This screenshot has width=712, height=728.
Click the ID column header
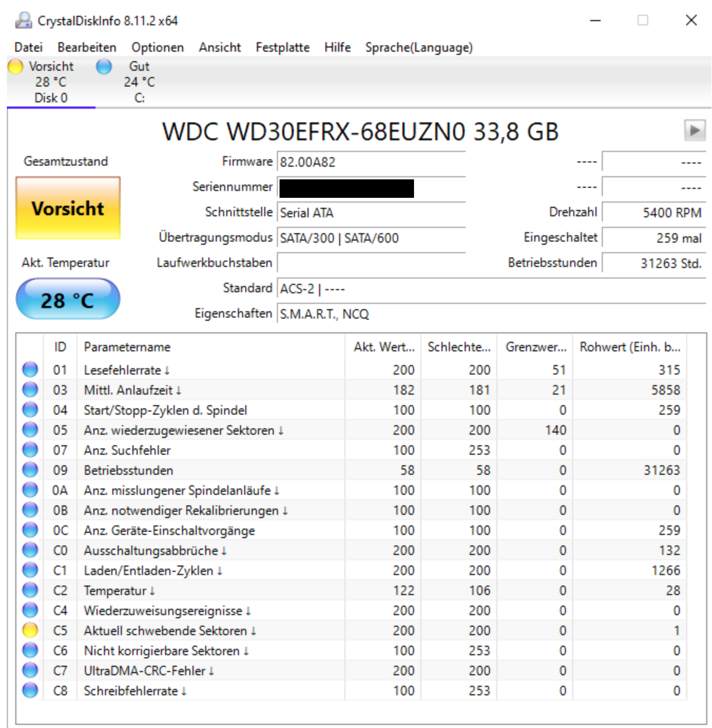60,347
